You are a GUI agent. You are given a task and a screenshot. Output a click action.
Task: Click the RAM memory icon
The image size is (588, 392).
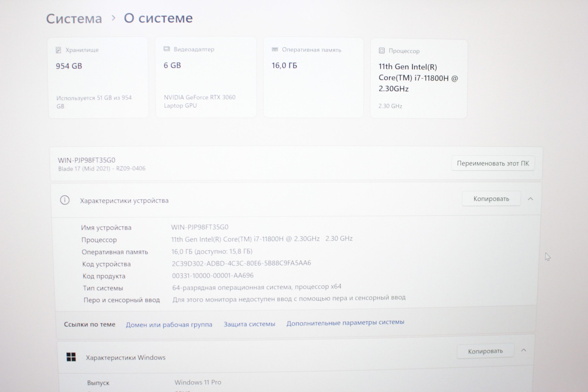tap(275, 50)
